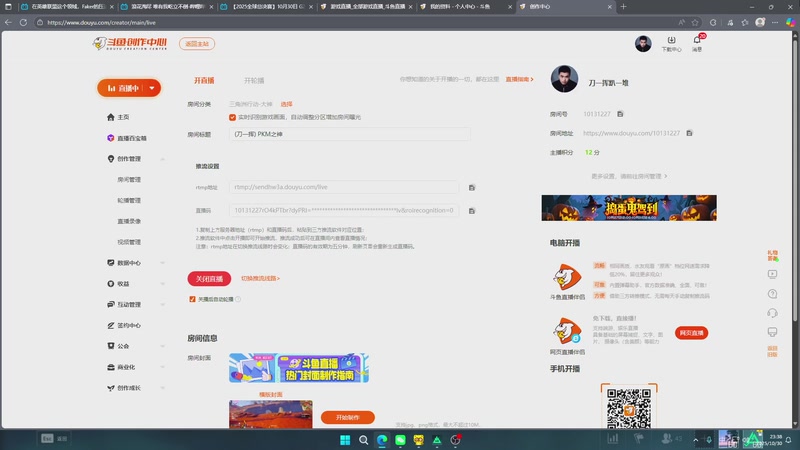Open WeChat from the taskbar
This screenshot has width=800, height=450.
point(400,440)
